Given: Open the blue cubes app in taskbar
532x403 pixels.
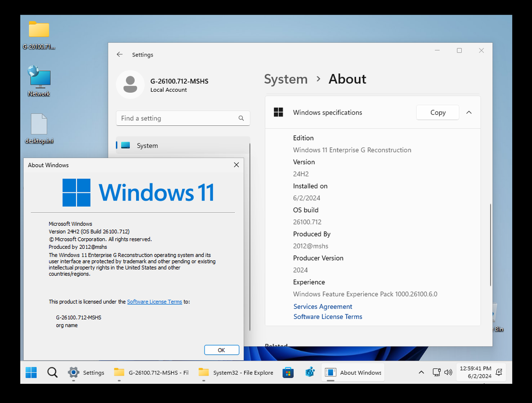Looking at the screenshot, I should (x=310, y=372).
